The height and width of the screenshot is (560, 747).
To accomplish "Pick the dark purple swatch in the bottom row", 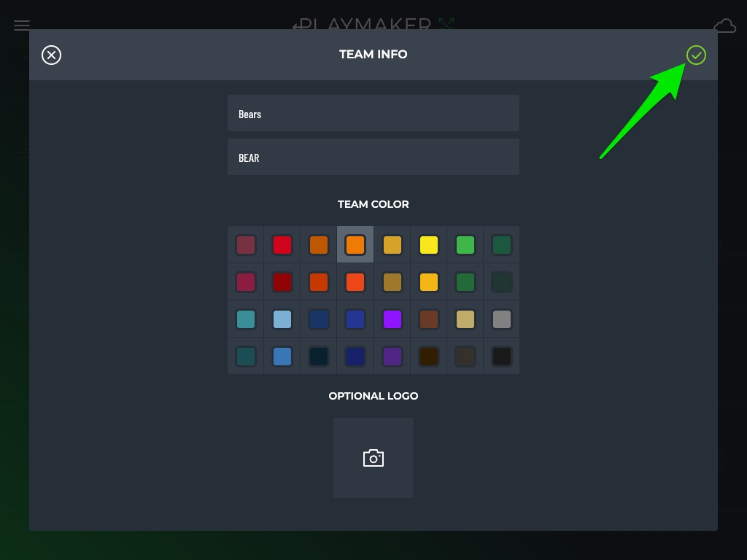I will tap(392, 356).
